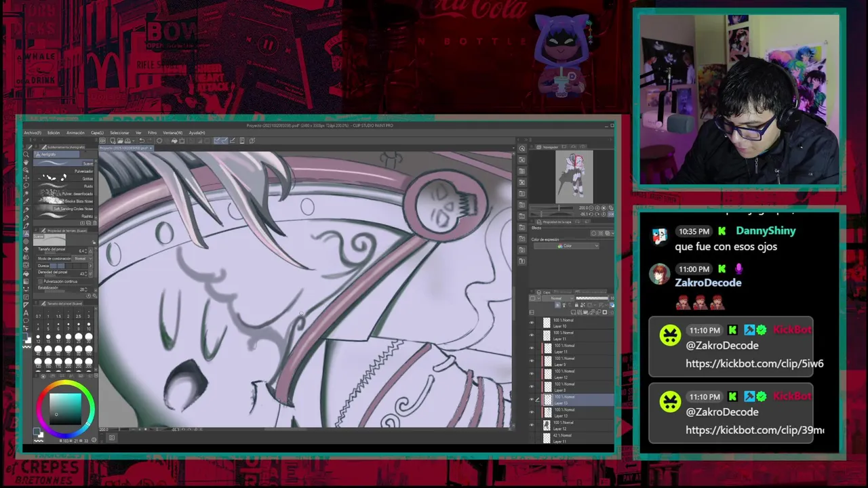Image resolution: width=868 pixels, height=488 pixels.
Task: Open kickbot.com/clip/5iw6 chat link
Action: point(755,363)
